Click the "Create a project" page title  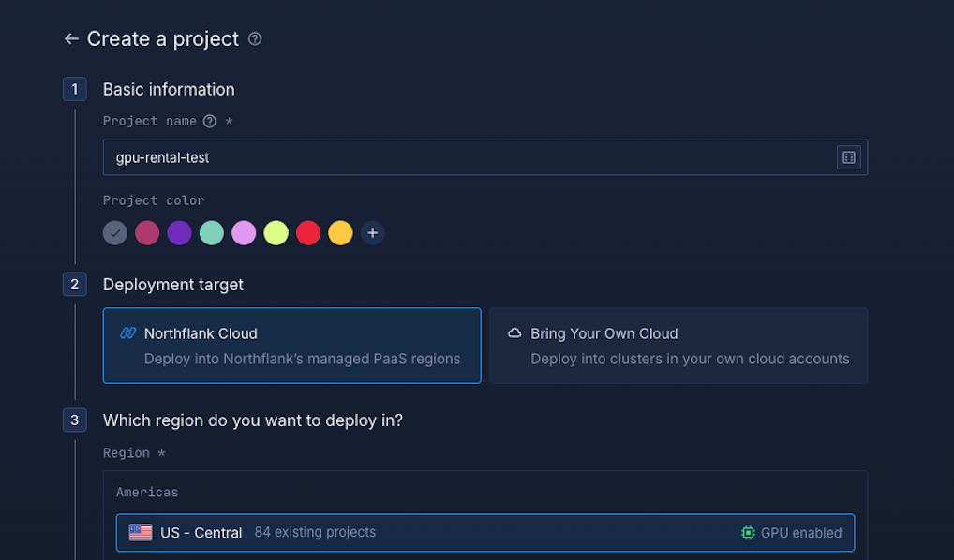click(x=163, y=39)
